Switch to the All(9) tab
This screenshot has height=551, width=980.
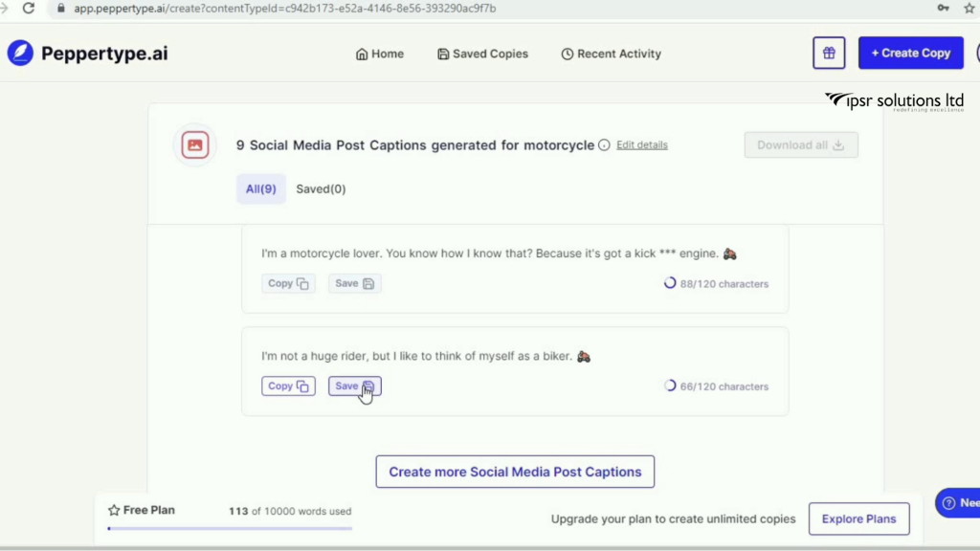pos(260,189)
